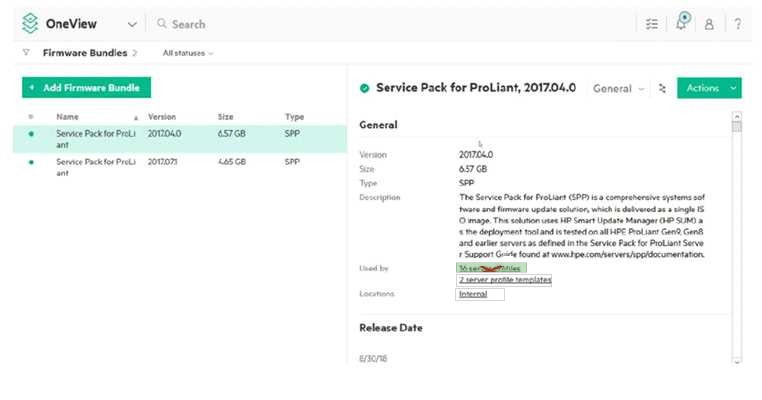Open the help question mark icon
This screenshot has width=762, height=400.
coord(738,24)
